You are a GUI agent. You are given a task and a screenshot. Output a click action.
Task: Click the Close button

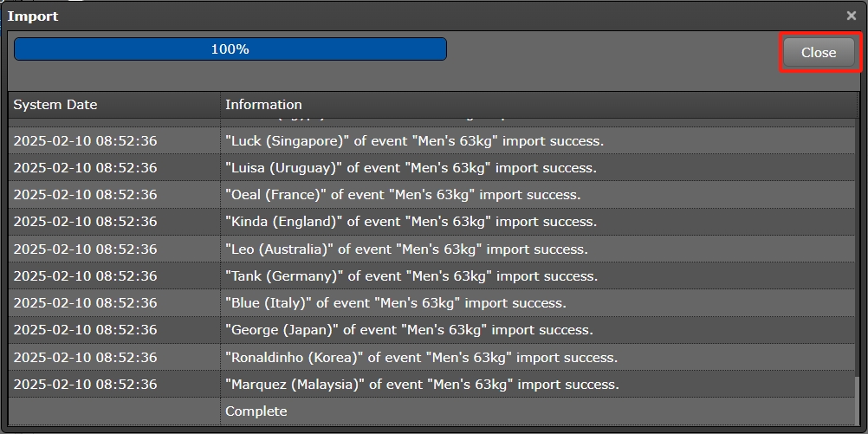[x=818, y=53]
